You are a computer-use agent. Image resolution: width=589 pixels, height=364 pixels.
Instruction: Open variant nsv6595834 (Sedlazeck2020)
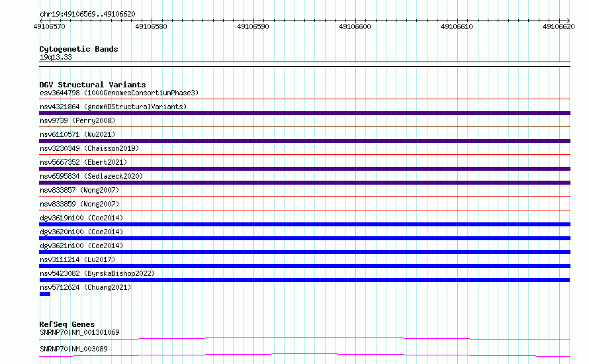tap(91, 176)
